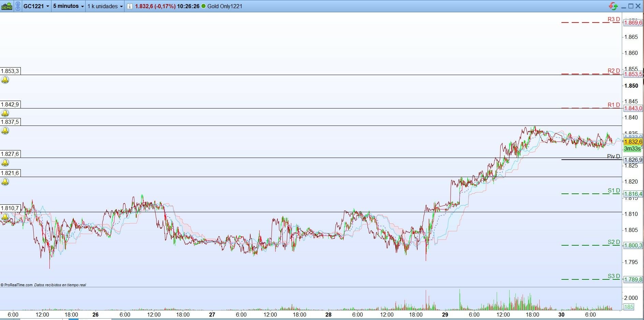Click the chart link chain icon

pos(18,6)
